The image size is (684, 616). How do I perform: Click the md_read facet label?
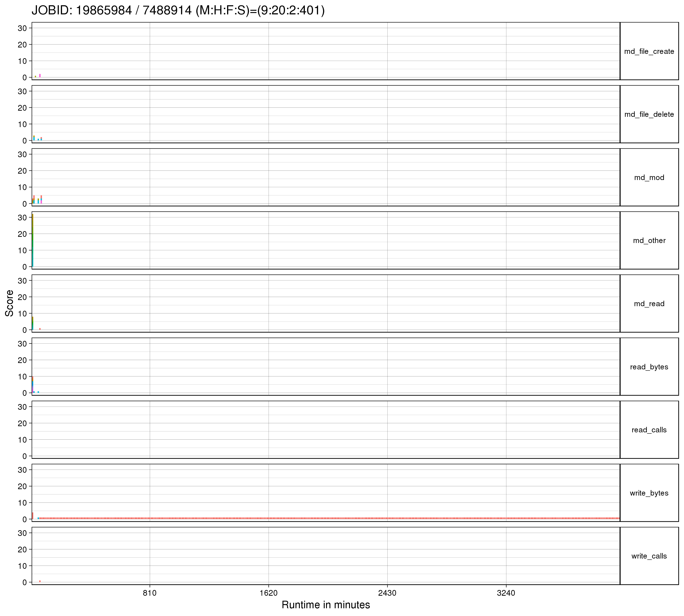click(x=649, y=304)
